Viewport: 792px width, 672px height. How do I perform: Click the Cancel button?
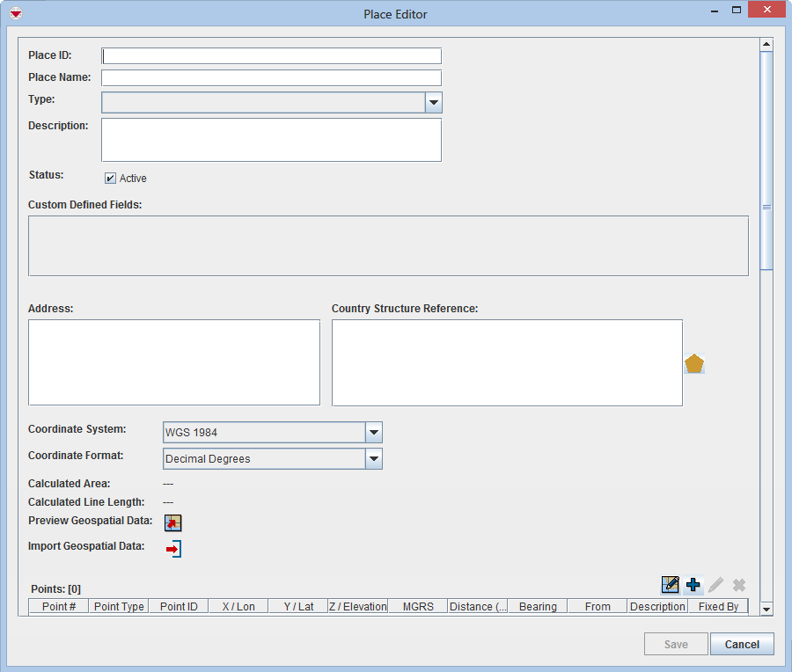click(x=742, y=643)
